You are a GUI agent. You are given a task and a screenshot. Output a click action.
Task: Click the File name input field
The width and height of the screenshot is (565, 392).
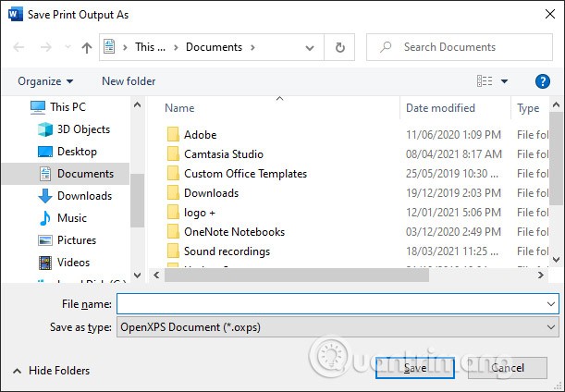pos(330,303)
